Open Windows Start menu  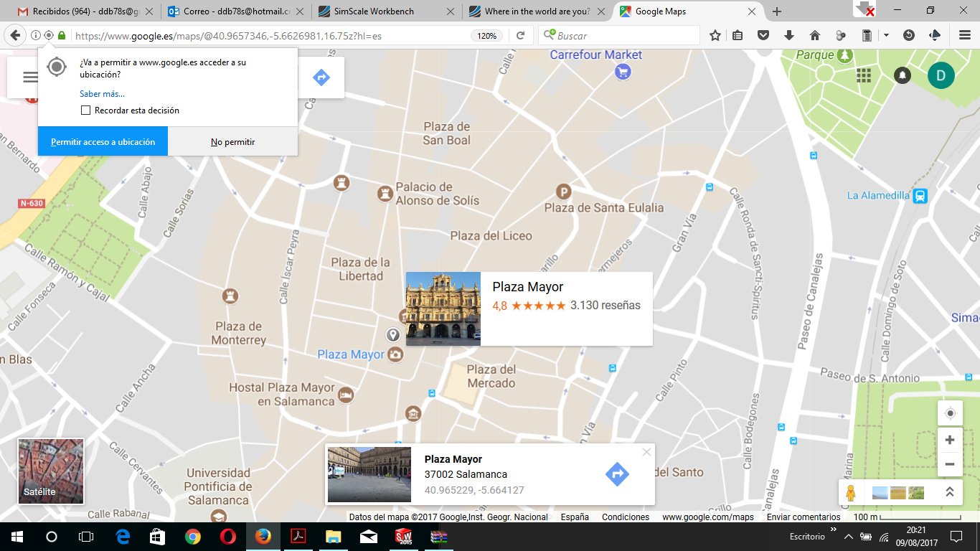(x=17, y=537)
